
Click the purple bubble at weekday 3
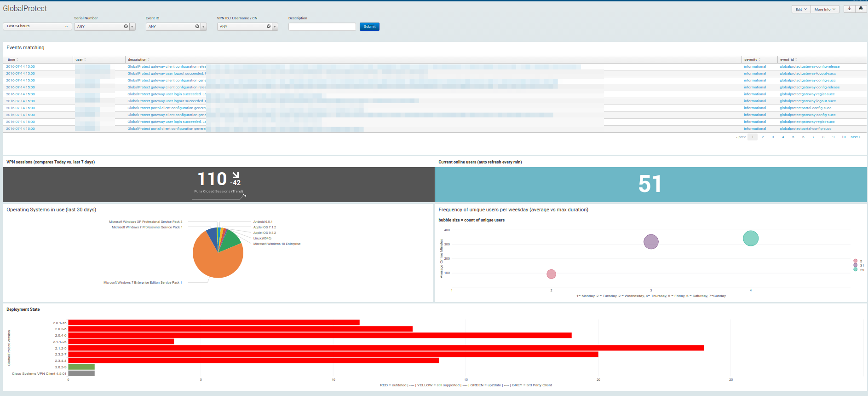tap(651, 241)
